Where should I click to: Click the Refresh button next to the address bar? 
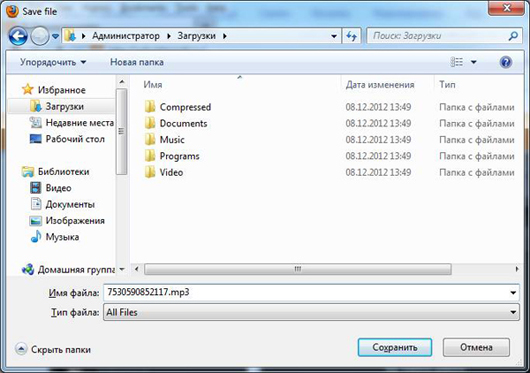(352, 36)
